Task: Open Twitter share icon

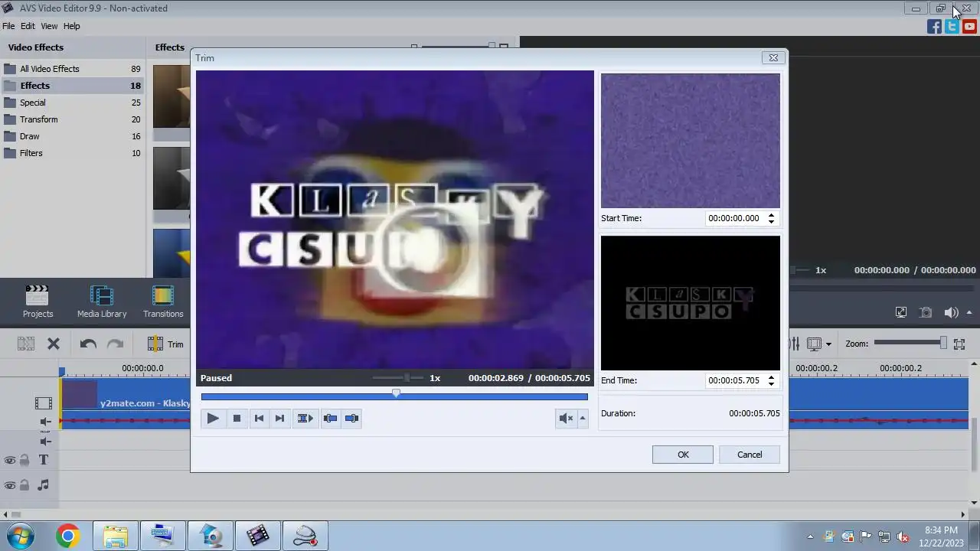Action: tap(952, 27)
